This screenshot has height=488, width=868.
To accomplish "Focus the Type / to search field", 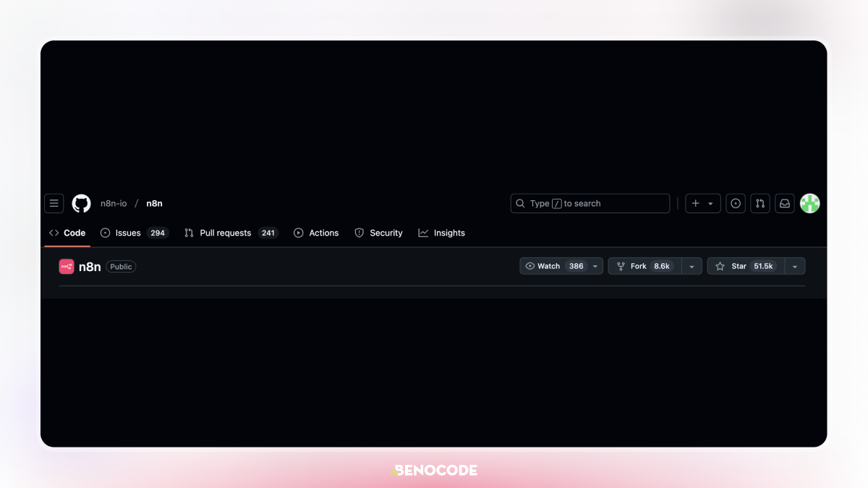I will click(590, 204).
